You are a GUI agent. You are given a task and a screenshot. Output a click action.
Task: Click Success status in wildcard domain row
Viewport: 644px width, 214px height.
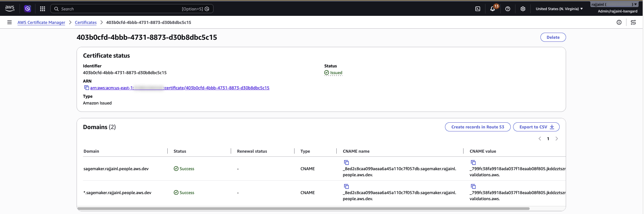tap(184, 192)
